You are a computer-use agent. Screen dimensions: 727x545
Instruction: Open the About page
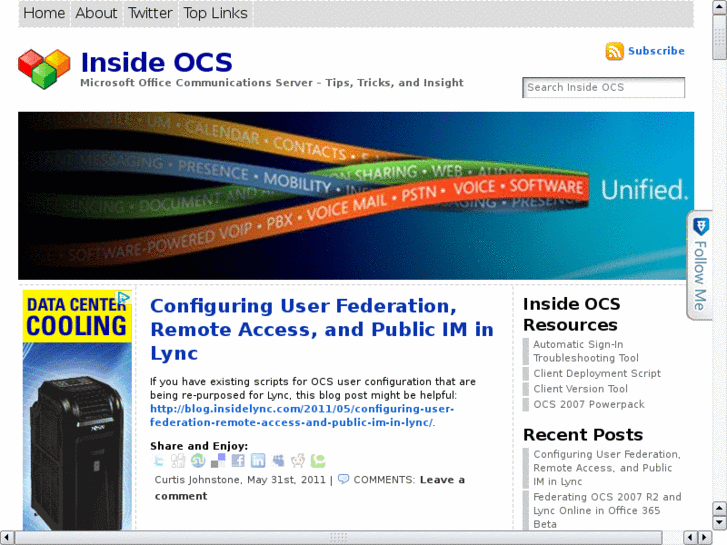click(96, 13)
